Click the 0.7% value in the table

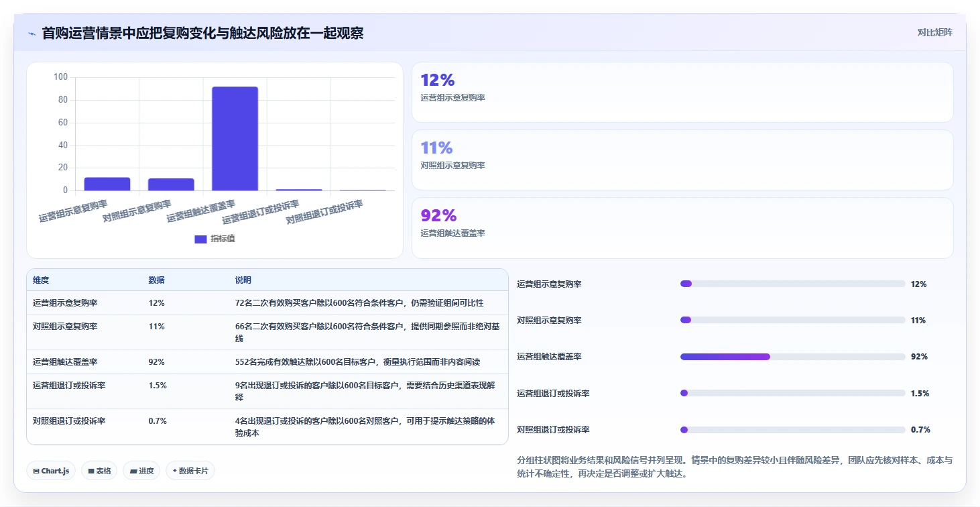pyautogui.click(x=158, y=421)
